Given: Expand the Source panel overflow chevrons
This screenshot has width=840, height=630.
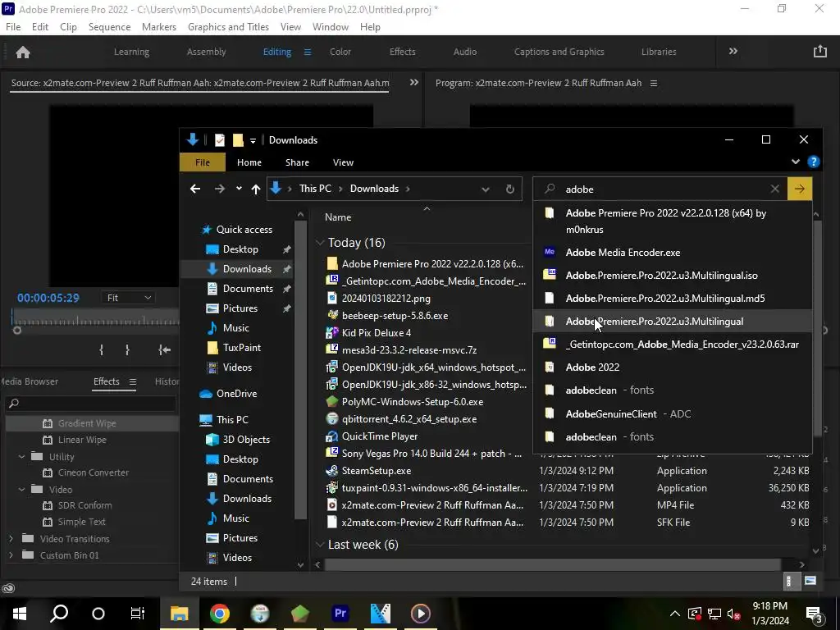Looking at the screenshot, I should click(414, 83).
